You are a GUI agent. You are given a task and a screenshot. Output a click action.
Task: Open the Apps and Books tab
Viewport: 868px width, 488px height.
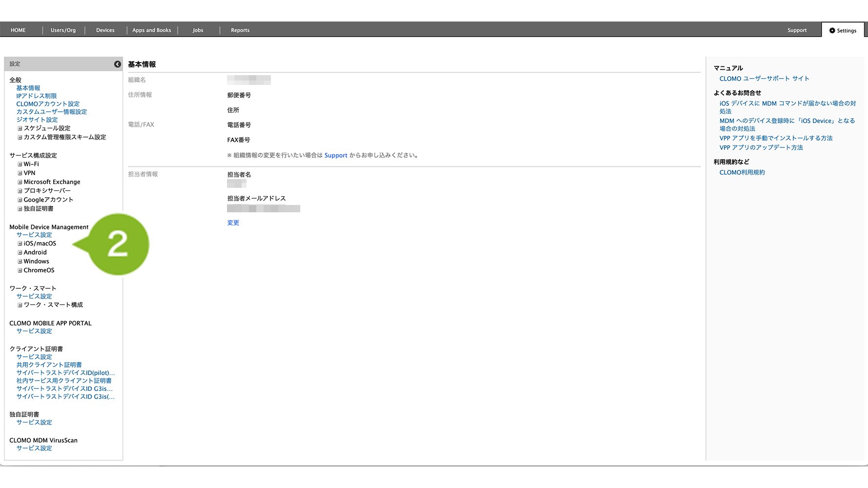(x=151, y=30)
